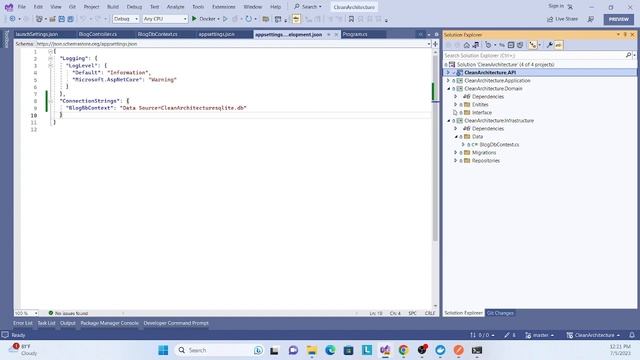Open the Tools menu
Viewport: 640px width, 360px height.
tap(198, 7)
